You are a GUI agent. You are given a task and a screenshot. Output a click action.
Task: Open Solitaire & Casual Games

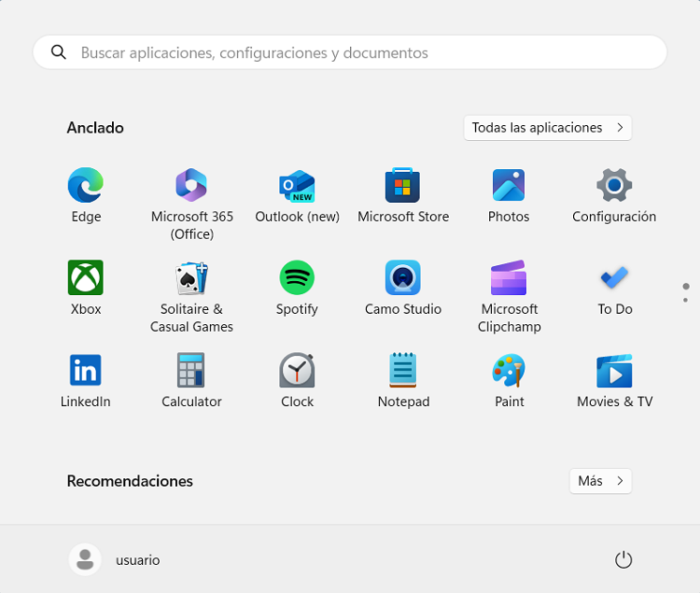pos(192,297)
